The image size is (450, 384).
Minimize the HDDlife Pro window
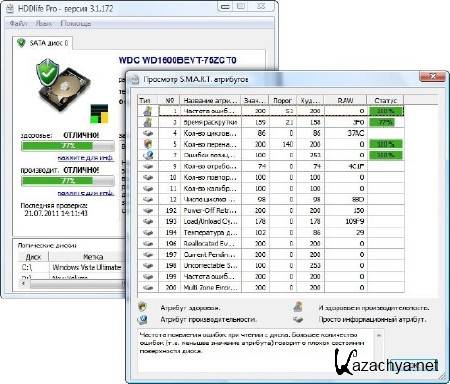[x=226, y=6]
